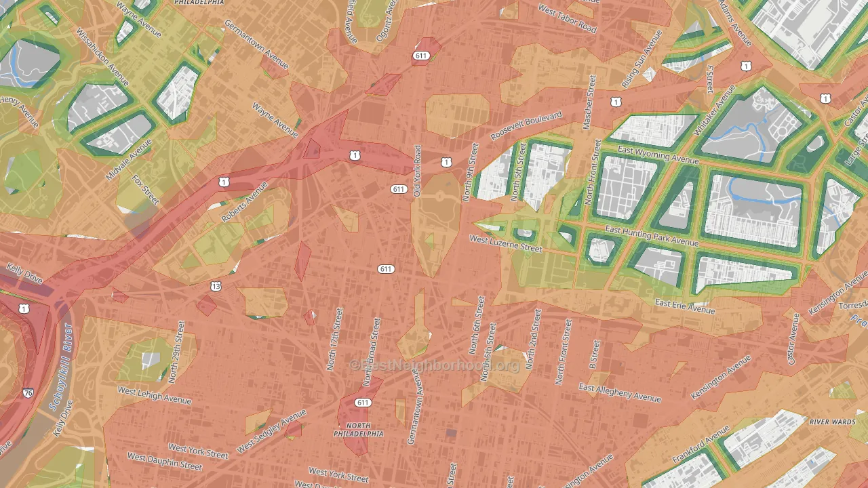Select the Frankford Avenue label

(x=701, y=443)
